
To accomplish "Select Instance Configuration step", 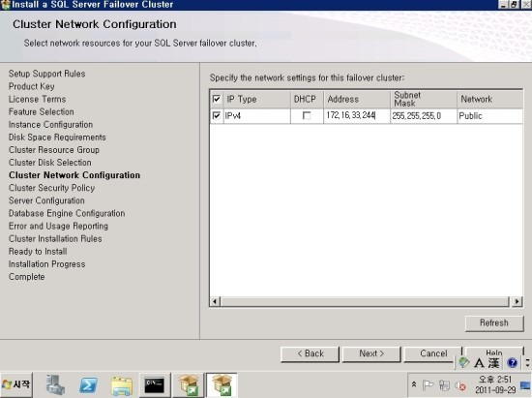I will pyautogui.click(x=50, y=125).
